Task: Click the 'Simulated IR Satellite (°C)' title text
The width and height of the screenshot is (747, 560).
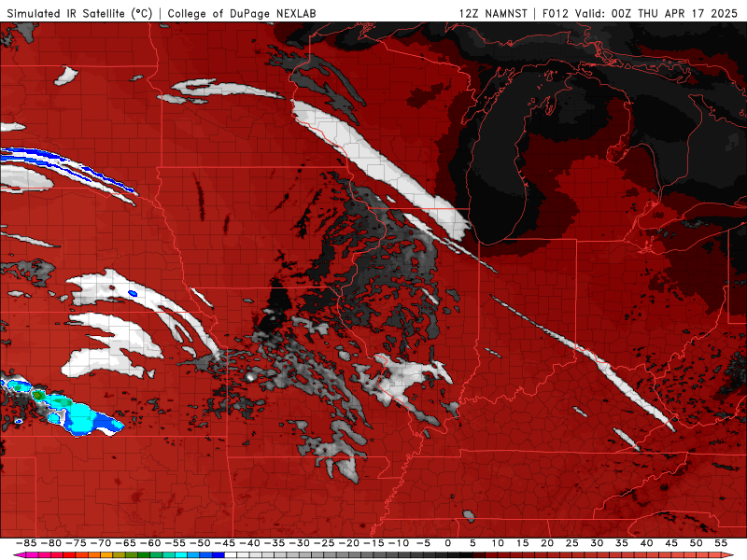Action: pos(79,13)
